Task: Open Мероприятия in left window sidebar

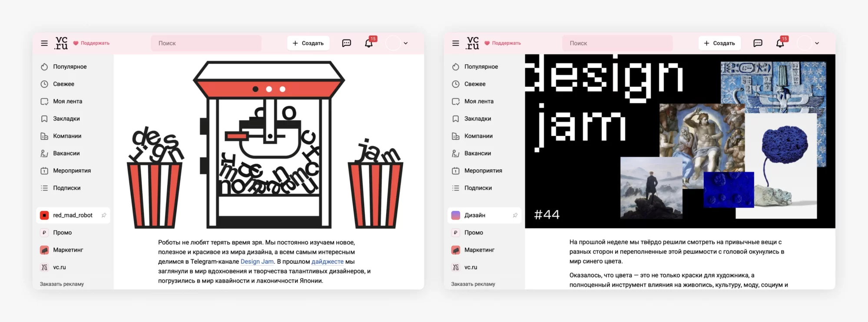Action: click(72, 171)
